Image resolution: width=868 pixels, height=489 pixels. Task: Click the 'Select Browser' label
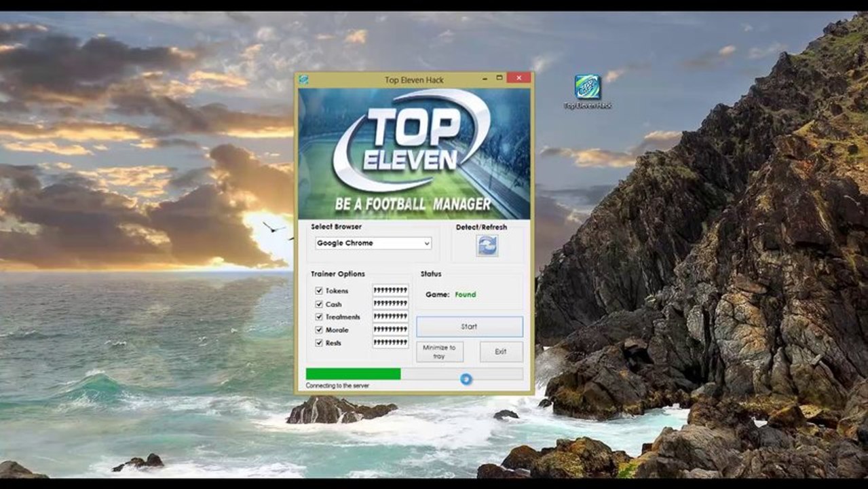coord(336,227)
